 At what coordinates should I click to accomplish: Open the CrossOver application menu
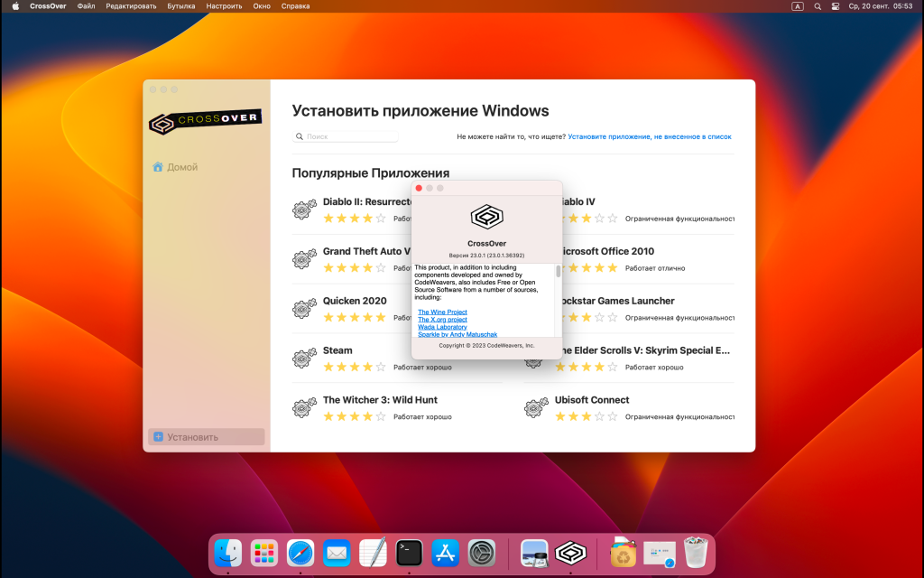[48, 6]
